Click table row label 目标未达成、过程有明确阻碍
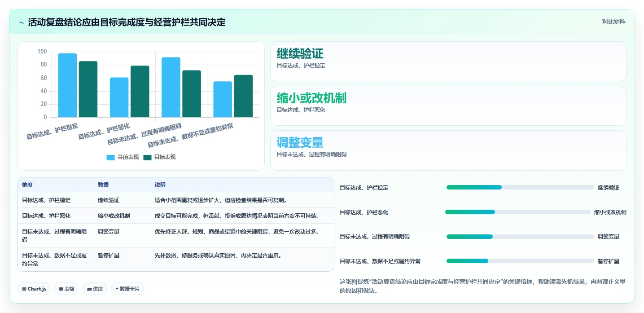 pyautogui.click(x=55, y=236)
